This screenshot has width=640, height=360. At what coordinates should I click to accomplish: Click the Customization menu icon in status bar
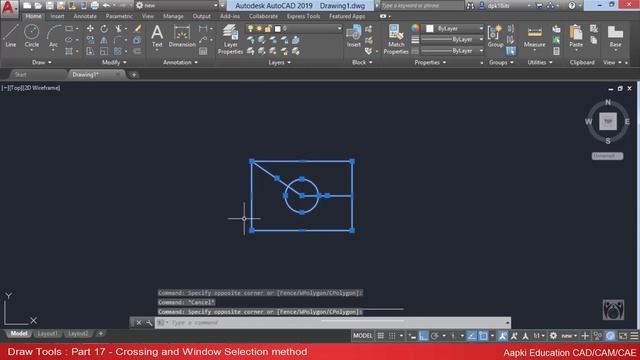pyautogui.click(x=634, y=336)
